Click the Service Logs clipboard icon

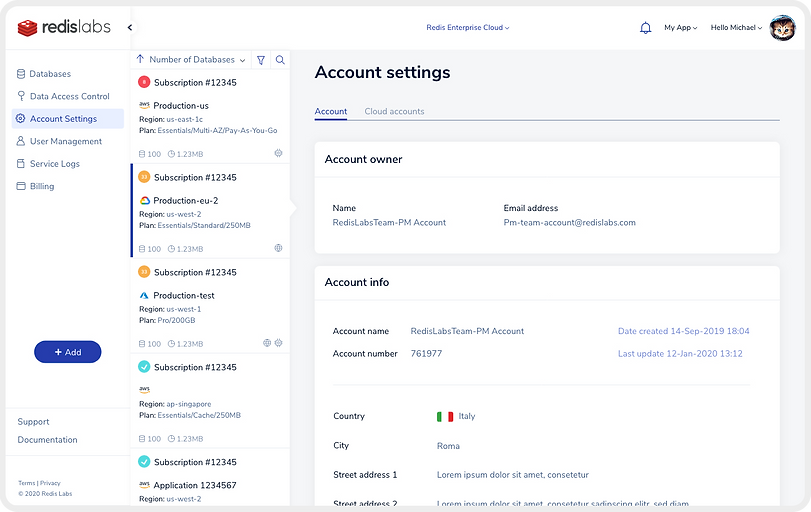coord(21,163)
